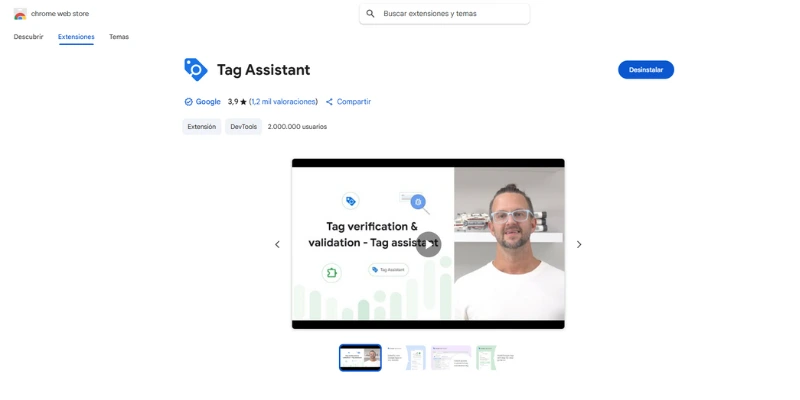Click the Compartir share link

(354, 102)
